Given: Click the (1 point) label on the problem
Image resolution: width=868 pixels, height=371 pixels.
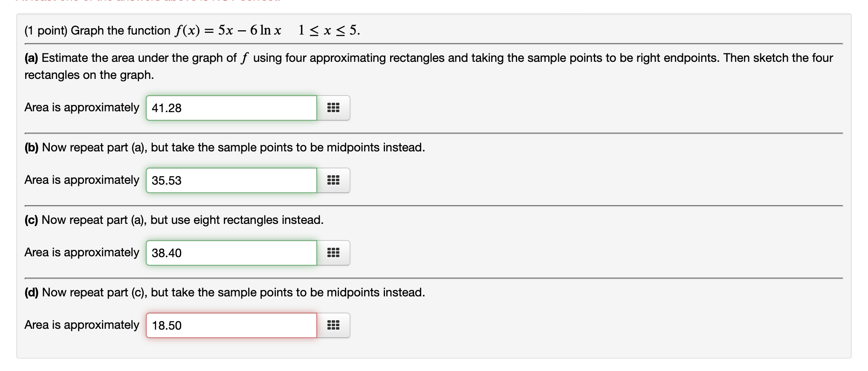Looking at the screenshot, I should tap(45, 30).
